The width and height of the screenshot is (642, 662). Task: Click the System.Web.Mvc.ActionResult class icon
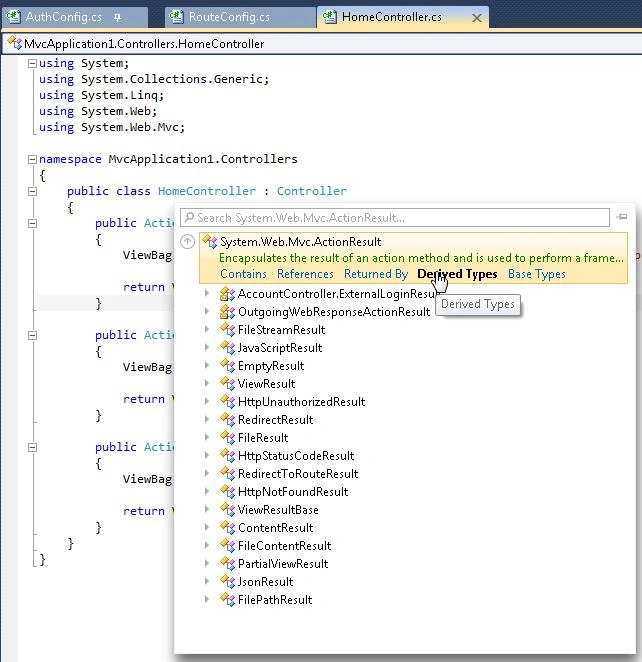[x=210, y=241]
